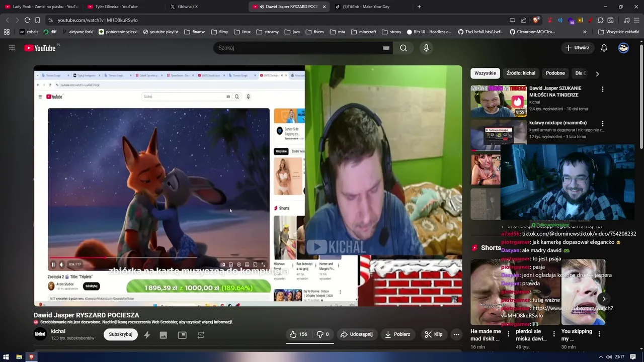The image size is (644, 362).
Task: Open File Explorer from the taskbar
Action: tap(19, 357)
